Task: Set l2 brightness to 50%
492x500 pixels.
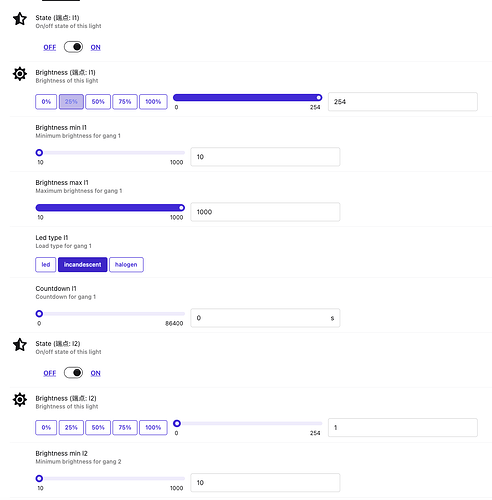Action: 98,427
